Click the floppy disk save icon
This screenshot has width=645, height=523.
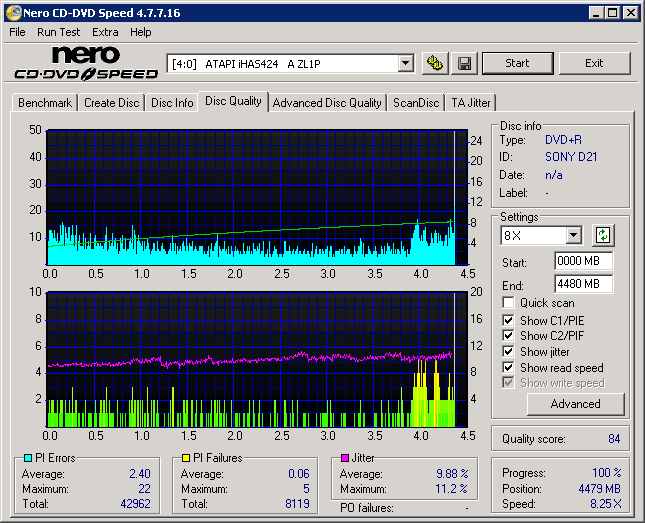tap(464, 63)
